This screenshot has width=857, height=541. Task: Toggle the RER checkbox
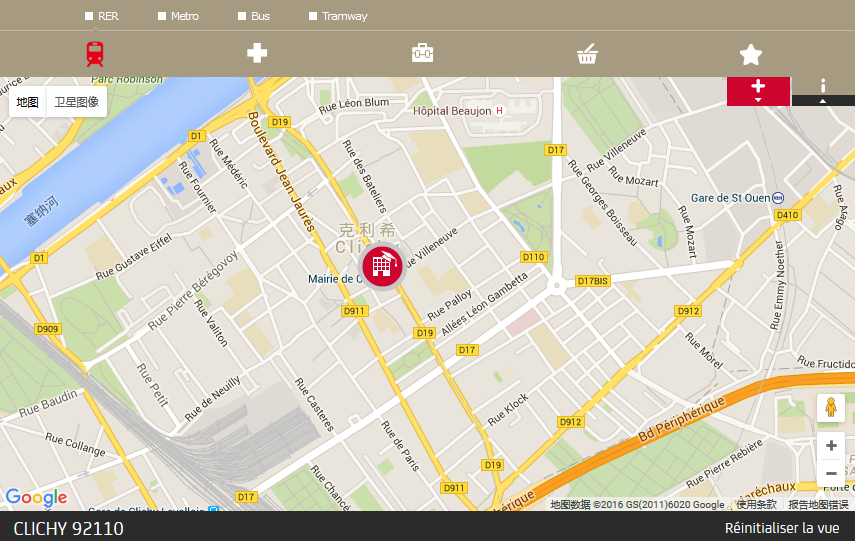pyautogui.click(x=89, y=16)
